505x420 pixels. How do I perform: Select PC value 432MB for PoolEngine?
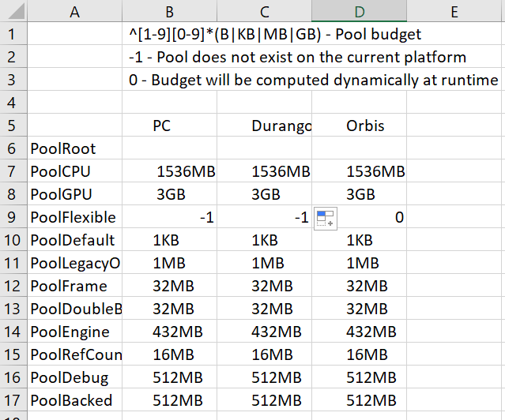169,331
